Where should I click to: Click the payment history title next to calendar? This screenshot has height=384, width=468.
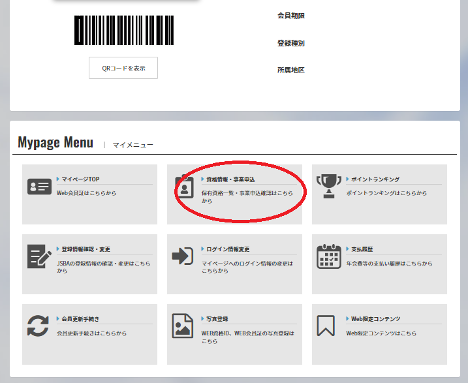[362, 249]
